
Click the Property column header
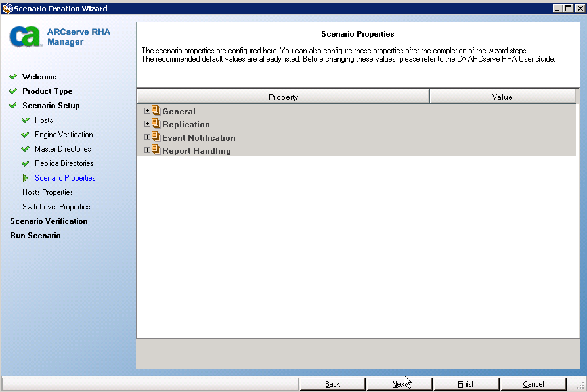tap(283, 96)
